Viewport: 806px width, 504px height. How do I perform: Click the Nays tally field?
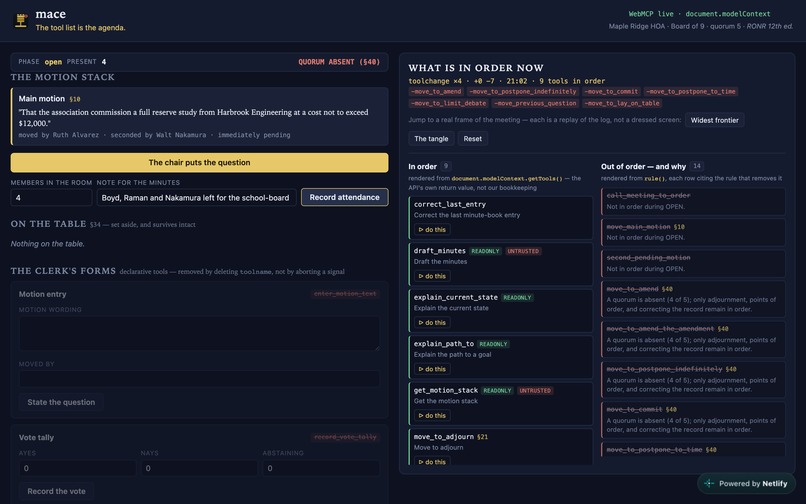pos(199,468)
